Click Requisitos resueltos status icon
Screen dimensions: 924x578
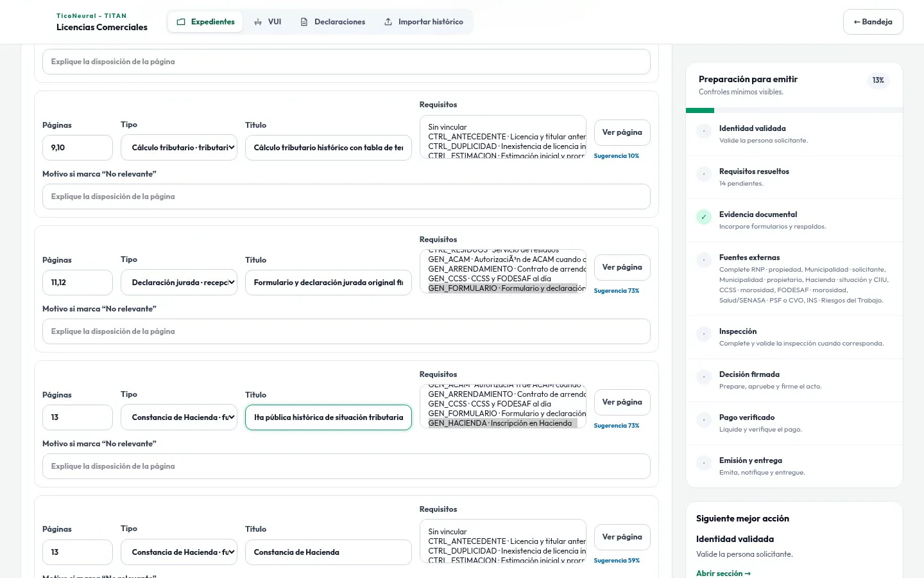[x=704, y=174]
